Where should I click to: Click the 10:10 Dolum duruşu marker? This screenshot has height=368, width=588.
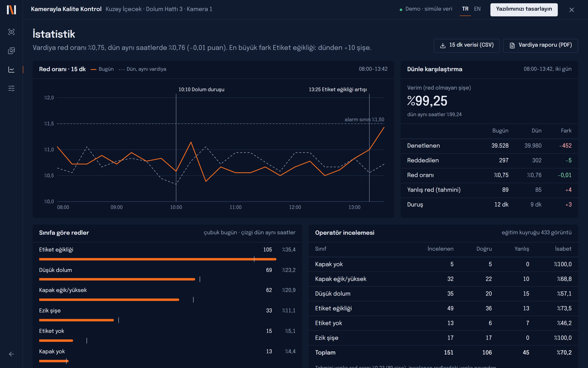201,89
